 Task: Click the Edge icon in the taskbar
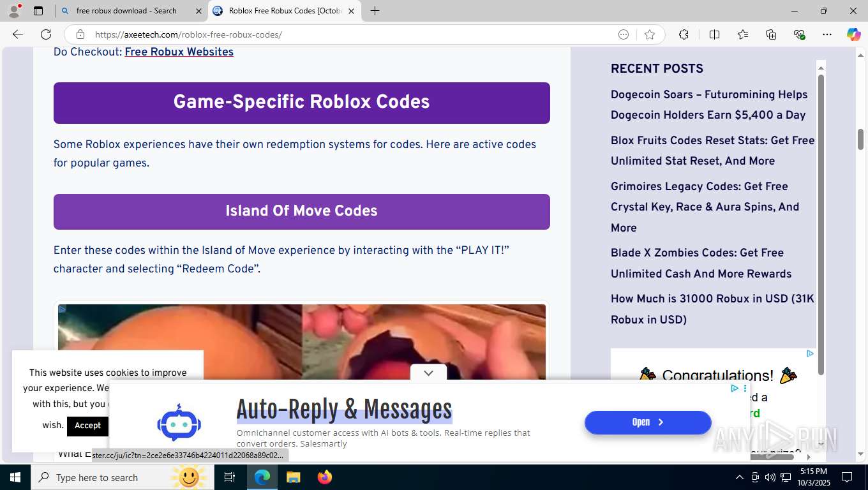[x=262, y=477]
